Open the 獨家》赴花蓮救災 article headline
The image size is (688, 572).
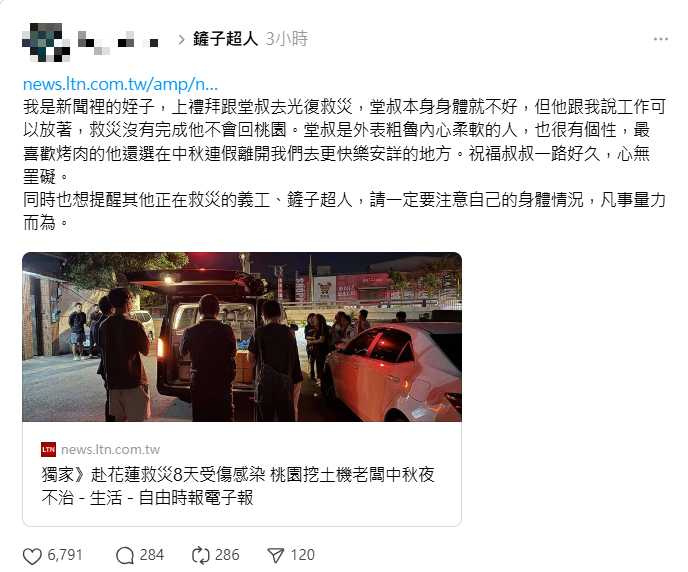[x=238, y=486]
